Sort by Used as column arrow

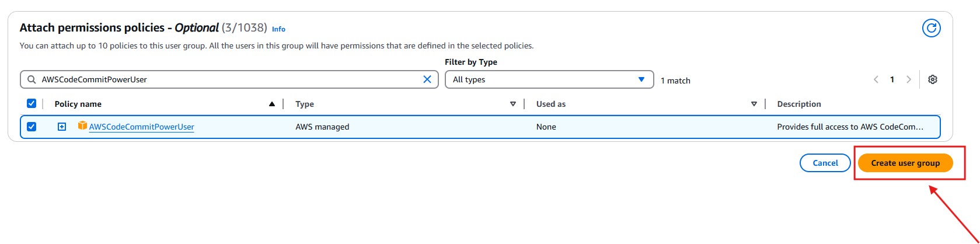click(x=754, y=104)
